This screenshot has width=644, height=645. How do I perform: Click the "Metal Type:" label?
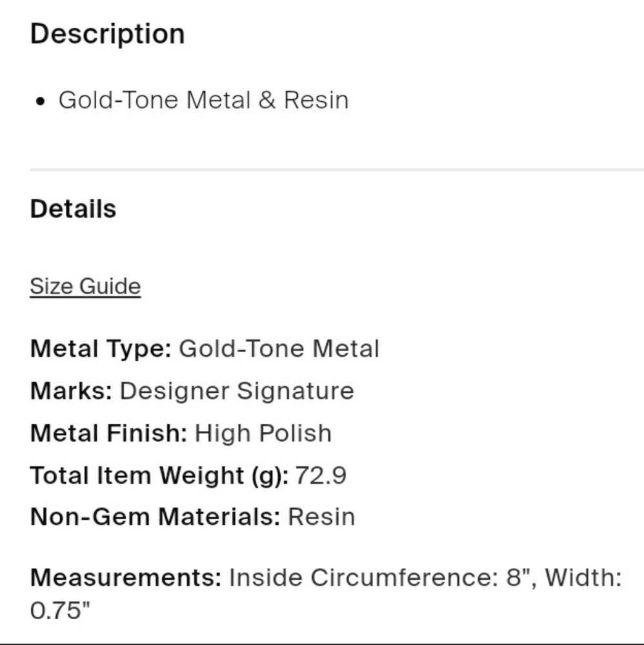(100, 349)
